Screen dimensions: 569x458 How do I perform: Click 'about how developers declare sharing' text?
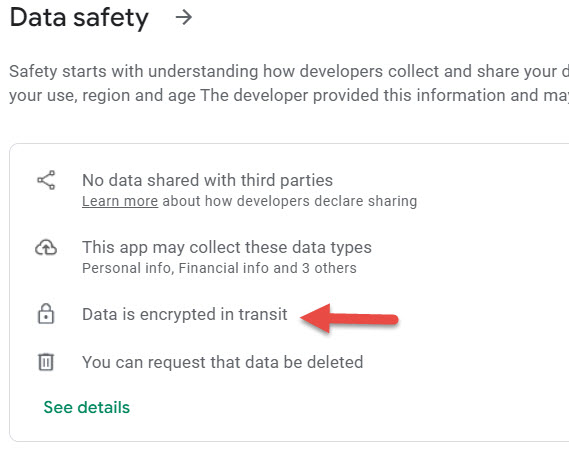pos(290,201)
